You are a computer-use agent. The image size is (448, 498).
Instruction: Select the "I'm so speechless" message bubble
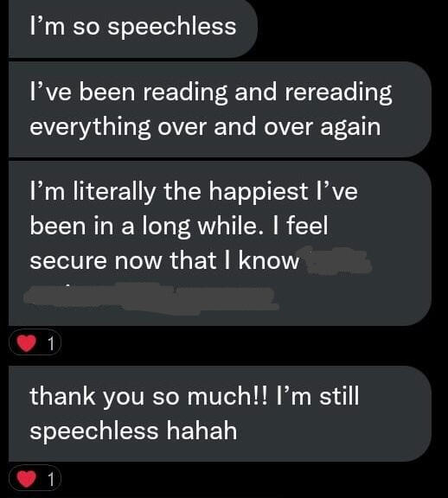tap(132, 28)
